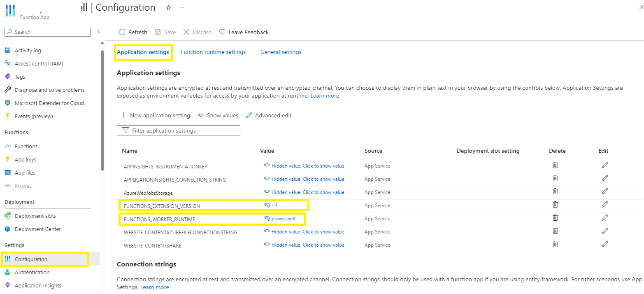Edit APPINSIGHTS_INSTRUMENTATIONKEY with pencil icon
The image size is (644, 294).
(604, 165)
